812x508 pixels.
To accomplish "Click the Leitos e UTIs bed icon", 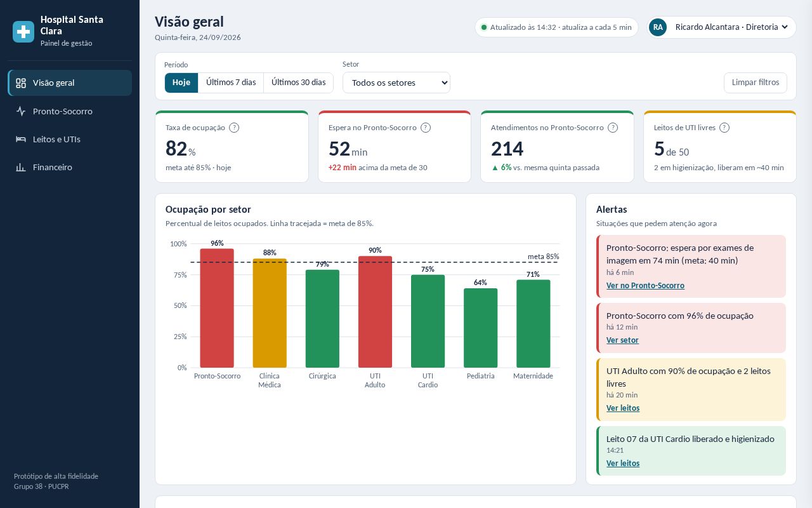I will click(x=21, y=139).
